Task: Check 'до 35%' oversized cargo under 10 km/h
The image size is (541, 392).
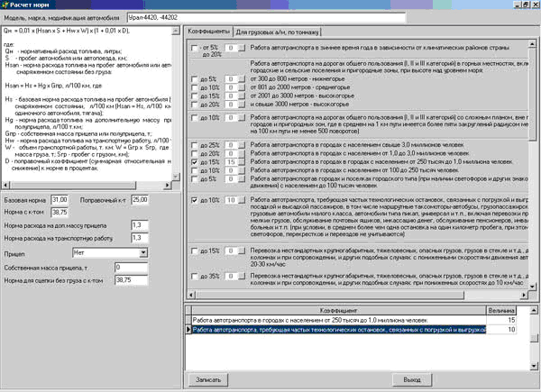Action: pos(195,276)
